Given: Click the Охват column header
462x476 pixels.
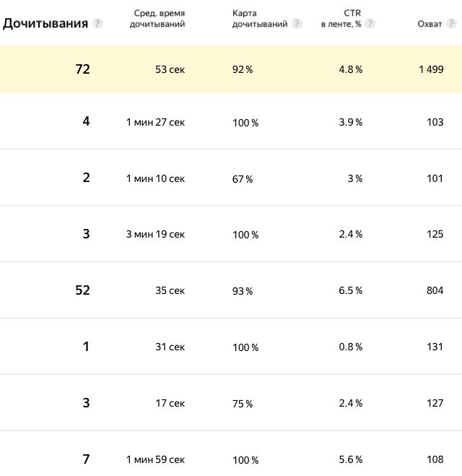Looking at the screenshot, I should (x=430, y=24).
